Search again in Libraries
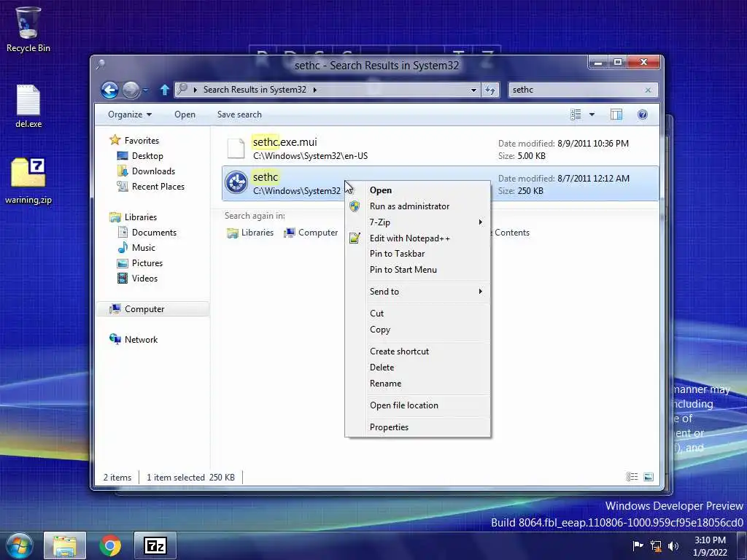 [x=250, y=233]
